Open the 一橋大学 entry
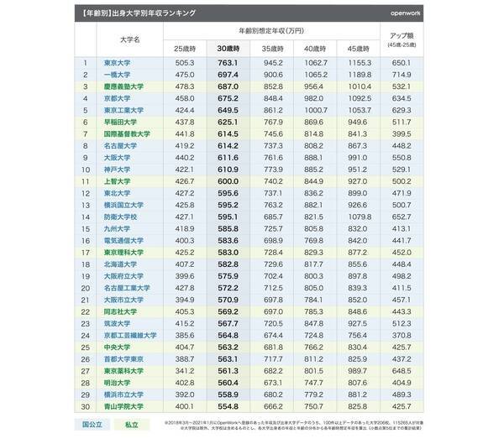 tap(117, 75)
